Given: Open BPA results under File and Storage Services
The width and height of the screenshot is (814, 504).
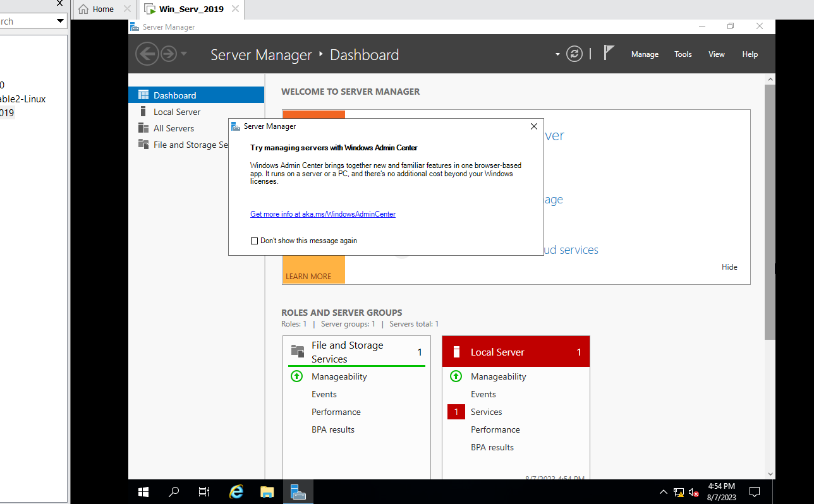Looking at the screenshot, I should (x=333, y=429).
